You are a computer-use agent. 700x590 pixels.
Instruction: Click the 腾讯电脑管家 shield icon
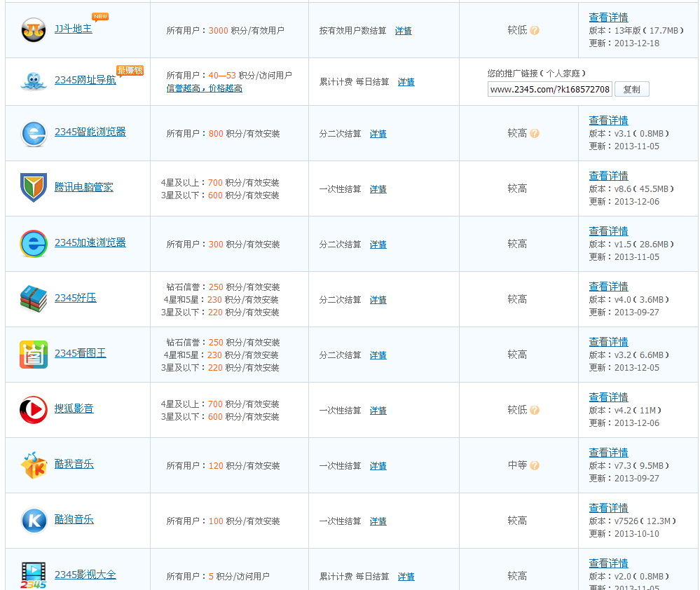tap(34, 188)
